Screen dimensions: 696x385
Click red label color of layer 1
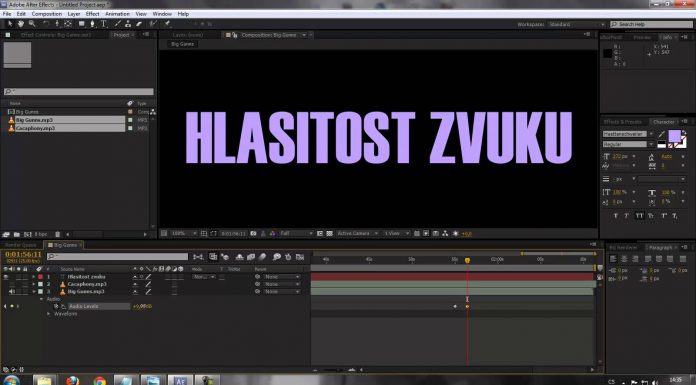click(x=40, y=277)
